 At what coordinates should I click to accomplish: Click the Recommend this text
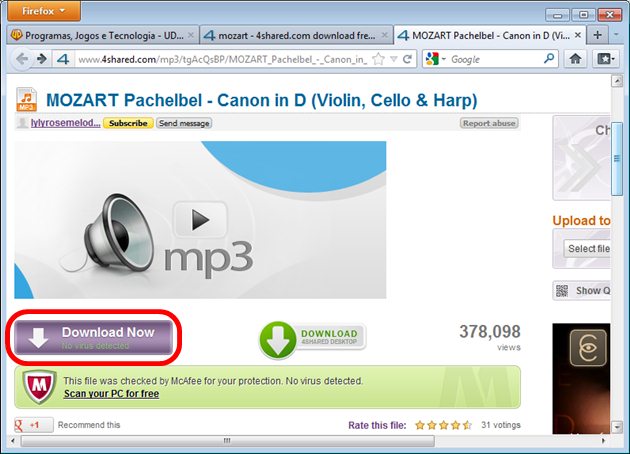[x=89, y=425]
